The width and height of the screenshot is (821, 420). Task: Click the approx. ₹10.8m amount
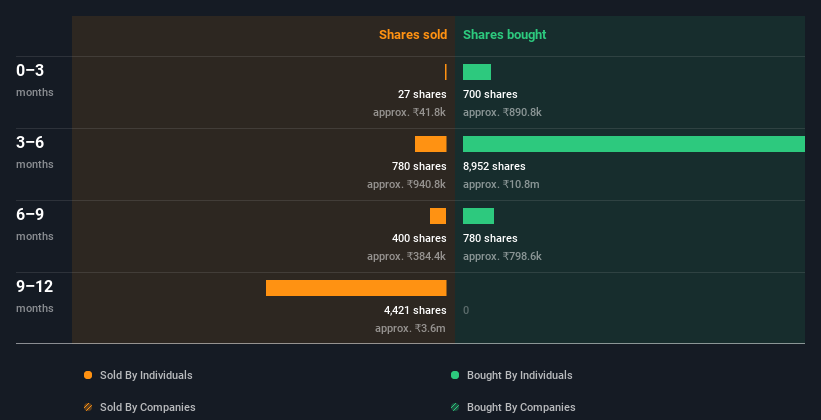click(x=501, y=184)
